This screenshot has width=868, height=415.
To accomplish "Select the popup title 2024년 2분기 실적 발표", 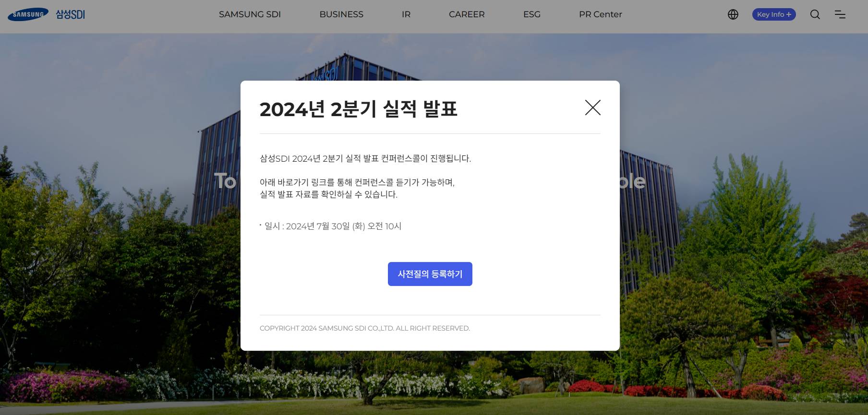I will click(x=359, y=109).
